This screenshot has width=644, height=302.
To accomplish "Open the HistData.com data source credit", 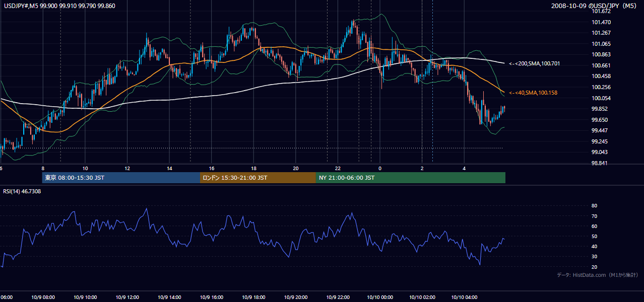I will [x=598, y=275].
